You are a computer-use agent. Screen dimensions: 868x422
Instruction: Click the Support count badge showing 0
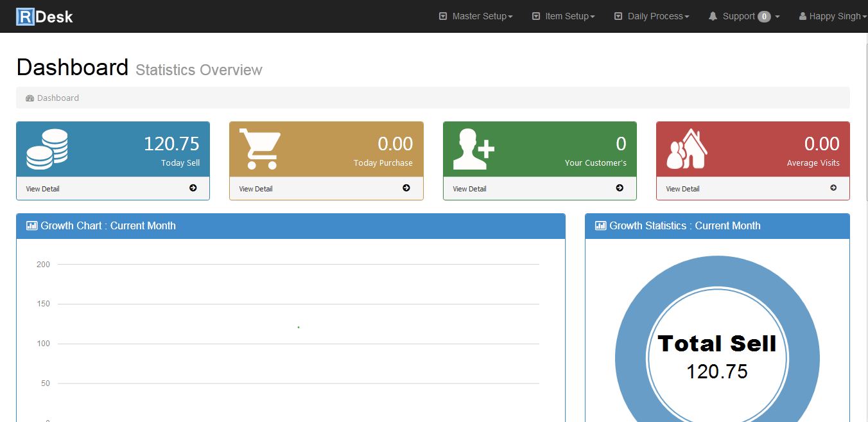click(x=764, y=17)
